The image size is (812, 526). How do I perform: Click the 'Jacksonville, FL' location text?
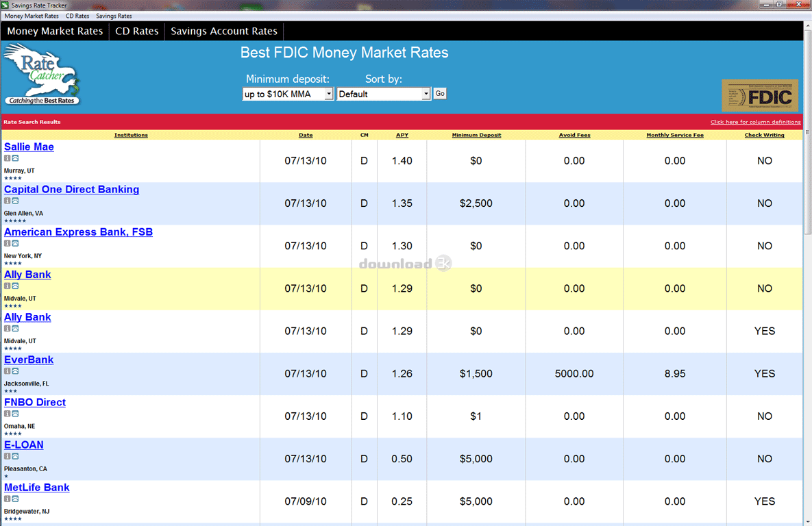(x=27, y=384)
